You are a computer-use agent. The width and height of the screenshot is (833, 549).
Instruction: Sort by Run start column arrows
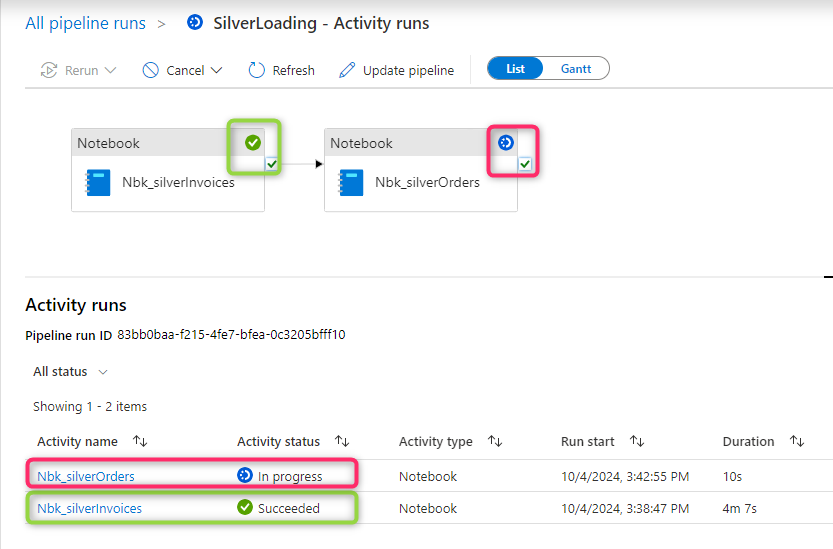pos(637,441)
